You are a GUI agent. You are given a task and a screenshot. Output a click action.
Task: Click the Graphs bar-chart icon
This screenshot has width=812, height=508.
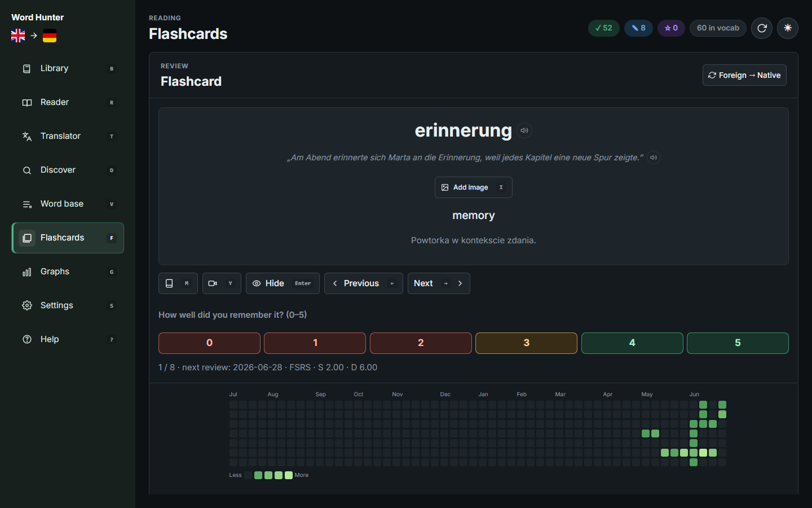pyautogui.click(x=27, y=272)
